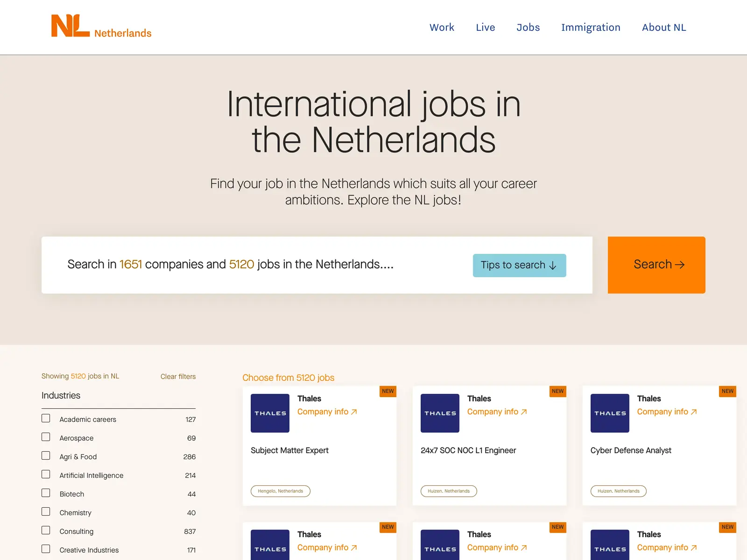The width and height of the screenshot is (747, 560).
Task: Click the Consulting count 837
Action: coord(190,532)
